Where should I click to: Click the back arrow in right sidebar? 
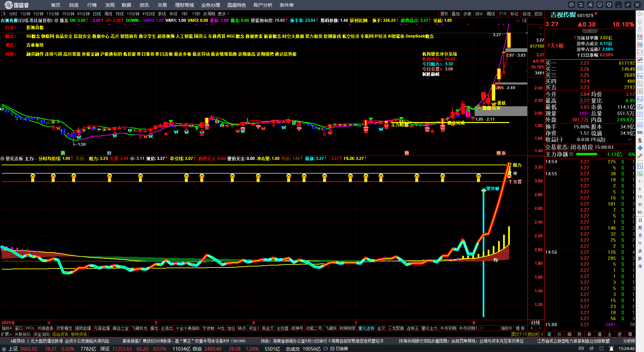(x=640, y=14)
